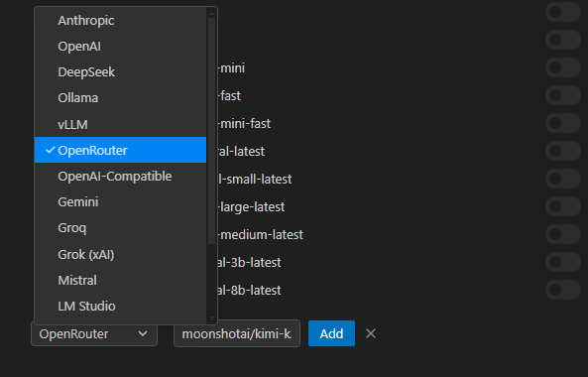This screenshot has width=588, height=377.
Task: Enable the -medium-latest model toggle
Action: pos(563,234)
